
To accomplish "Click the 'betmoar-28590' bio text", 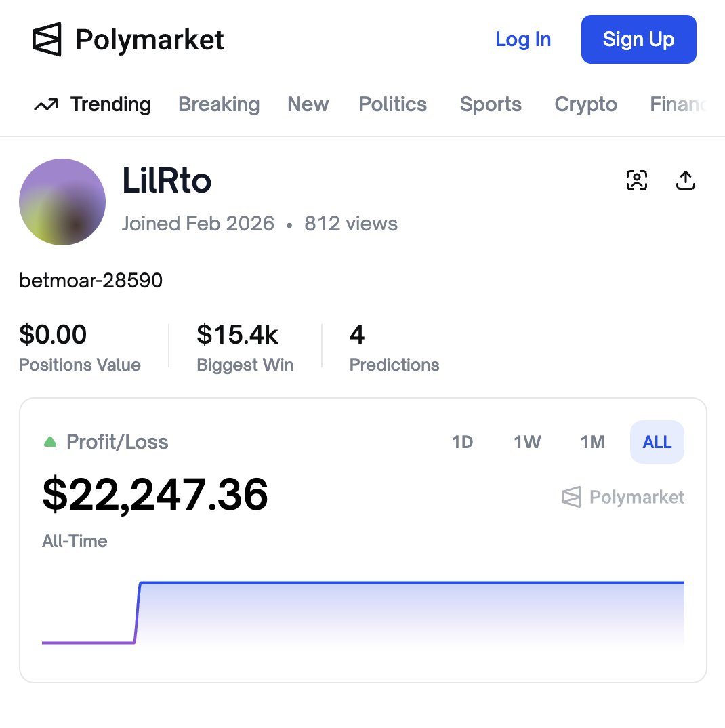I will (91, 281).
